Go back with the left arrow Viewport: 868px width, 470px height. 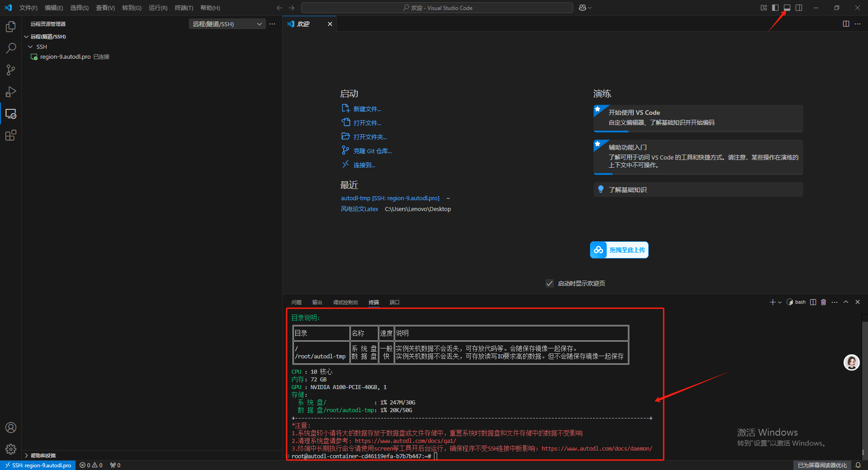tap(279, 8)
